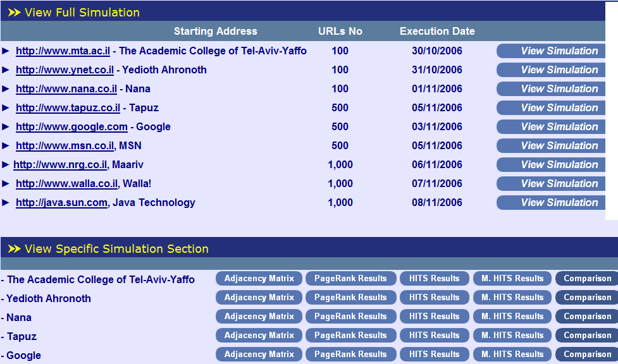Show PageRank Results for Nana section
The image size is (618, 364).
coord(351,317)
